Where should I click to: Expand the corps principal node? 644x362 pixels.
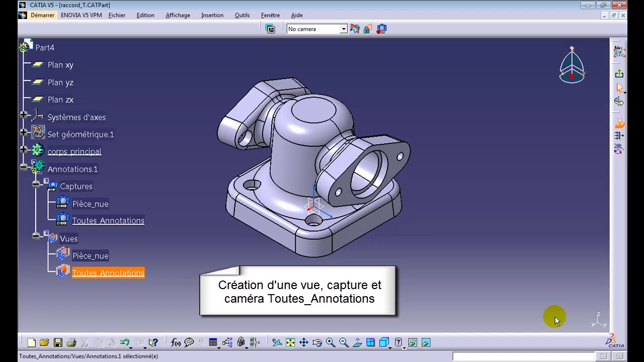click(x=24, y=149)
